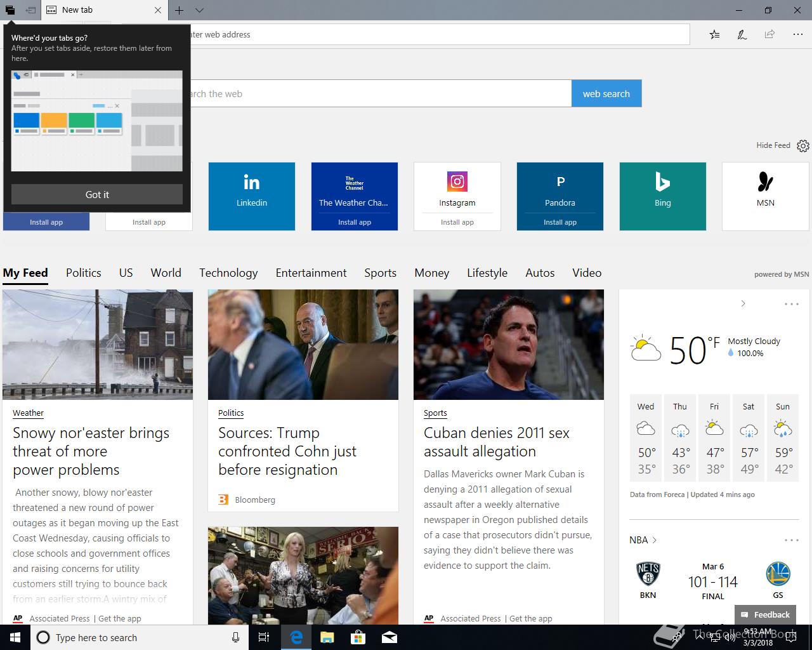
Task: Switch to the Lifestyle tab
Action: pos(487,273)
